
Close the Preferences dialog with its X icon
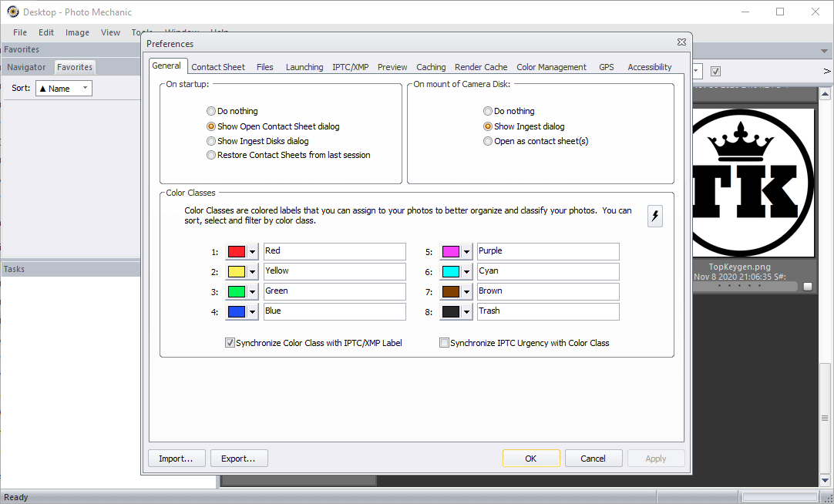pyautogui.click(x=681, y=42)
